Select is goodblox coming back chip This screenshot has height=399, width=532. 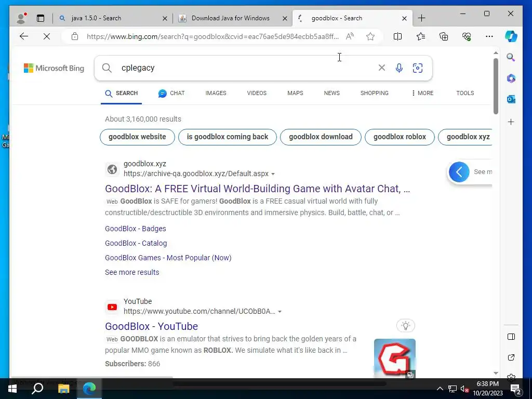point(228,137)
